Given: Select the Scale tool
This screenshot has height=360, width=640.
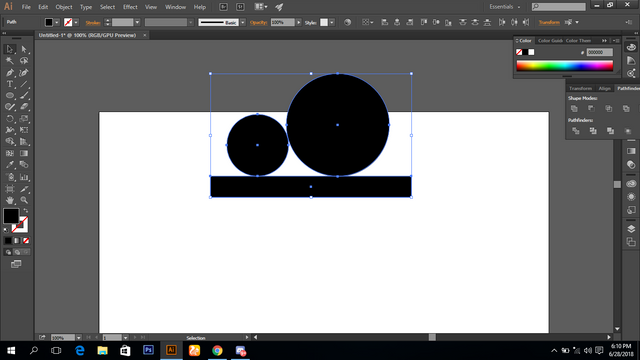Looking at the screenshot, I should click(x=24, y=119).
